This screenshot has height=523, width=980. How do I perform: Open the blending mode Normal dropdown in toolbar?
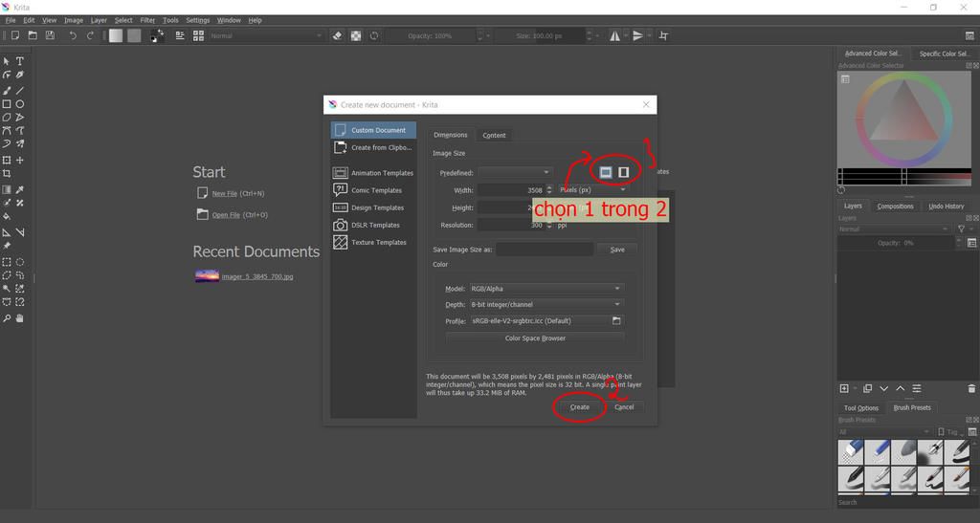click(266, 35)
